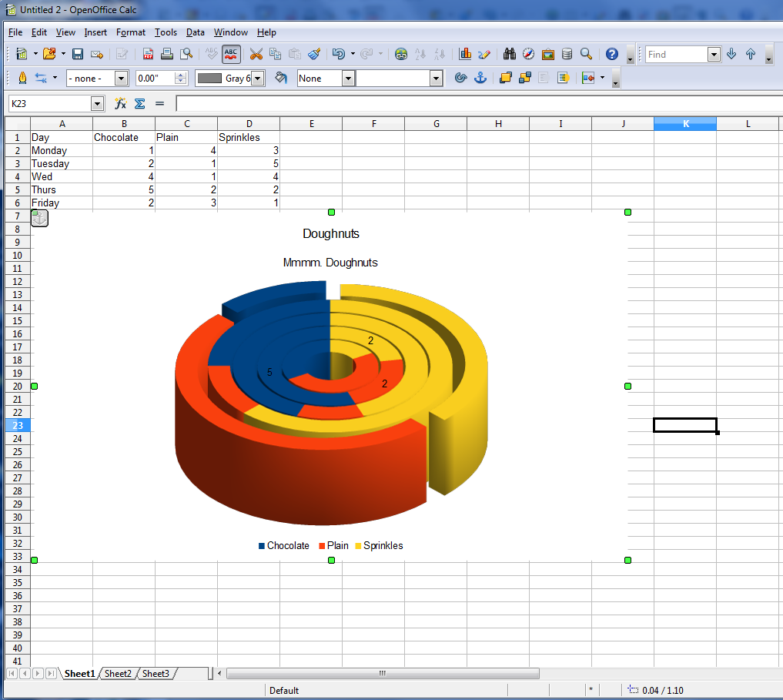Click the Line pen icon
This screenshot has height=700, width=783.
pyautogui.click(x=22, y=78)
